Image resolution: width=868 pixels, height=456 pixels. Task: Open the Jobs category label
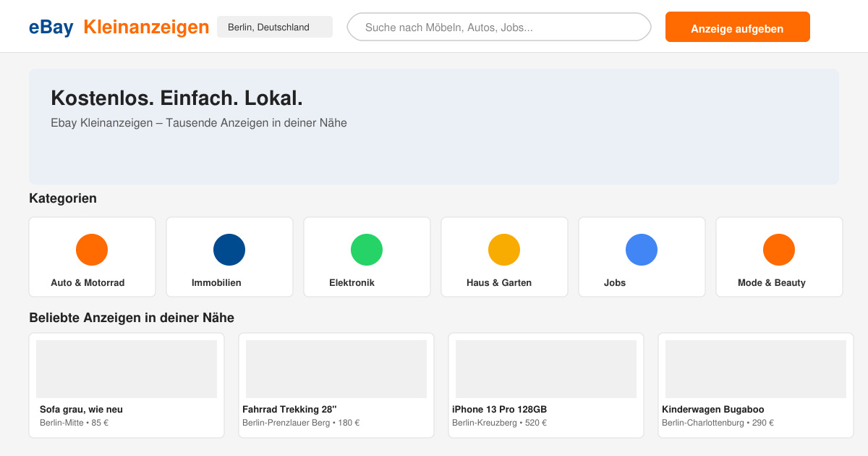pos(615,283)
